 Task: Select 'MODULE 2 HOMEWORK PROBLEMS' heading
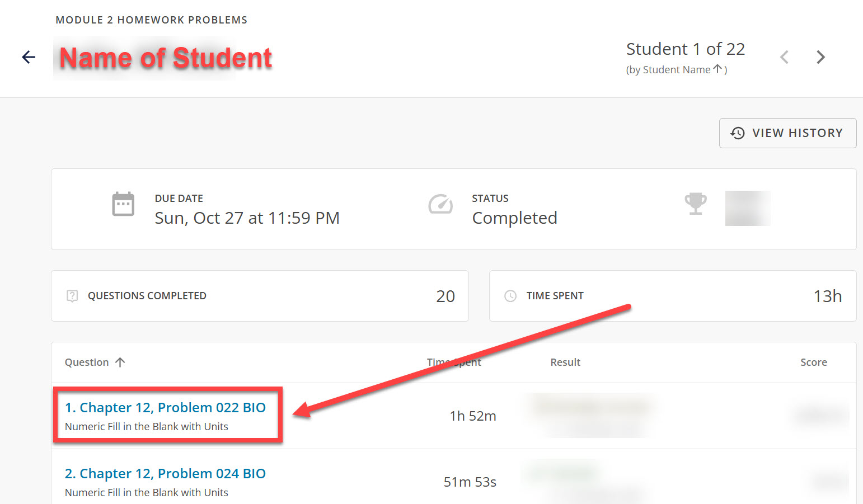(152, 20)
